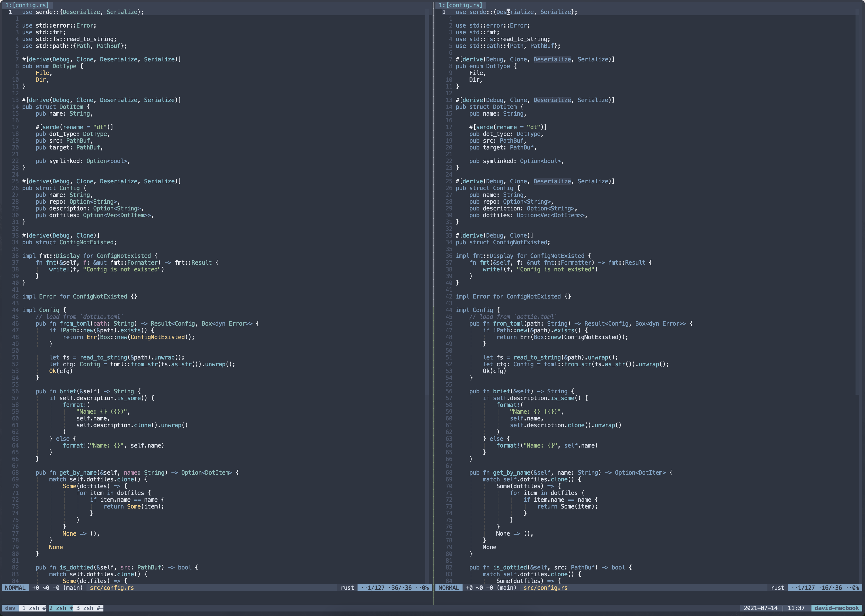Click 'return Err(Box::new(ConfigNotExisted));' in left pane
The width and height of the screenshot is (865, 616).
coord(129,337)
